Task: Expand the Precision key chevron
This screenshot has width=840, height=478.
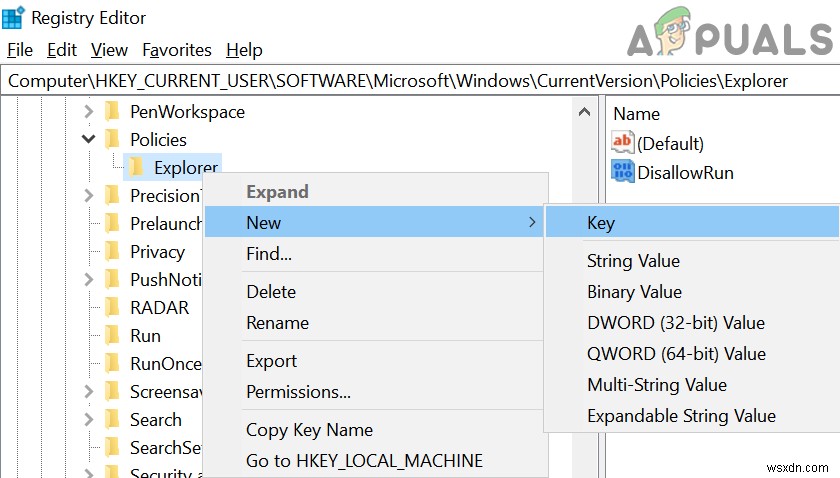Action: (89, 196)
